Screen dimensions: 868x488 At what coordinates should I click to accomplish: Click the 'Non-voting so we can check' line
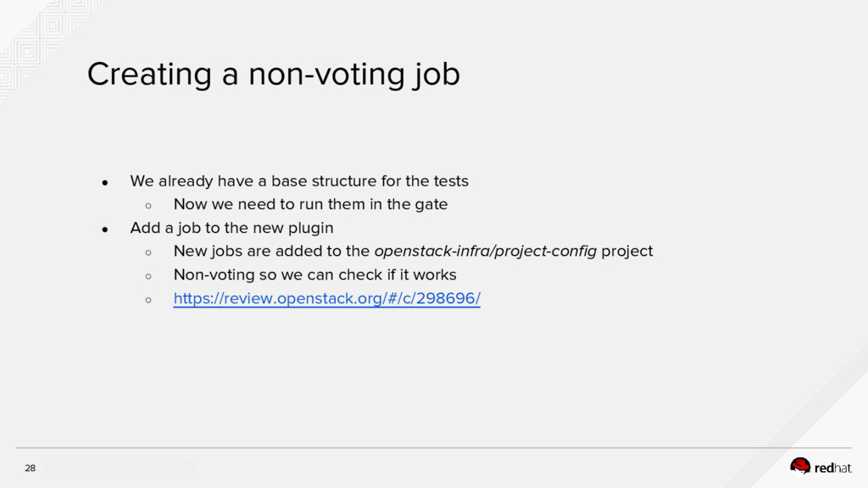click(314, 274)
